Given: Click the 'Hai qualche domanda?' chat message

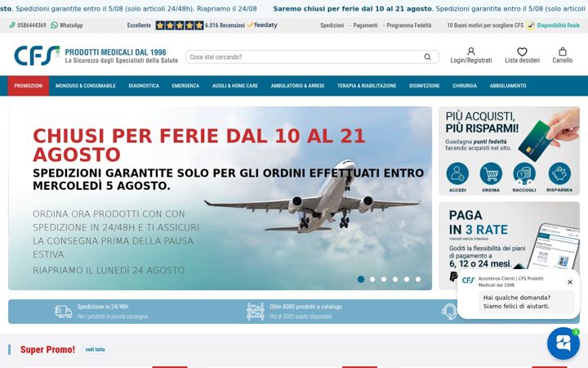Looking at the screenshot, I should tap(527, 302).
